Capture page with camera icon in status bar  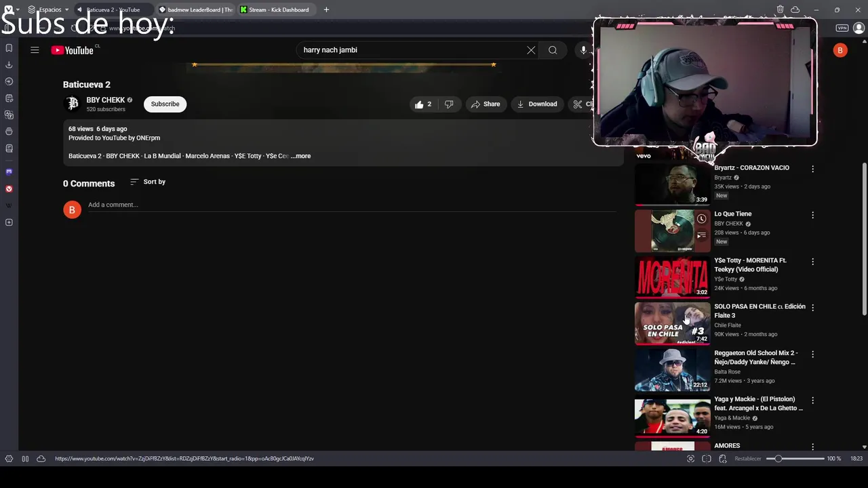click(690, 459)
